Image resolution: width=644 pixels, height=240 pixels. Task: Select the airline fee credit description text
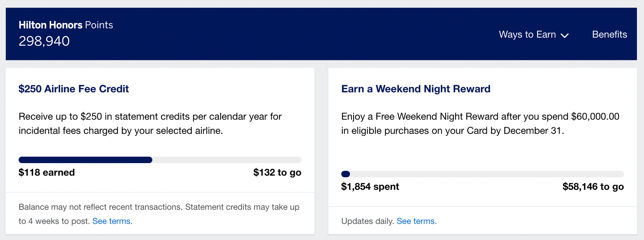tap(150, 124)
